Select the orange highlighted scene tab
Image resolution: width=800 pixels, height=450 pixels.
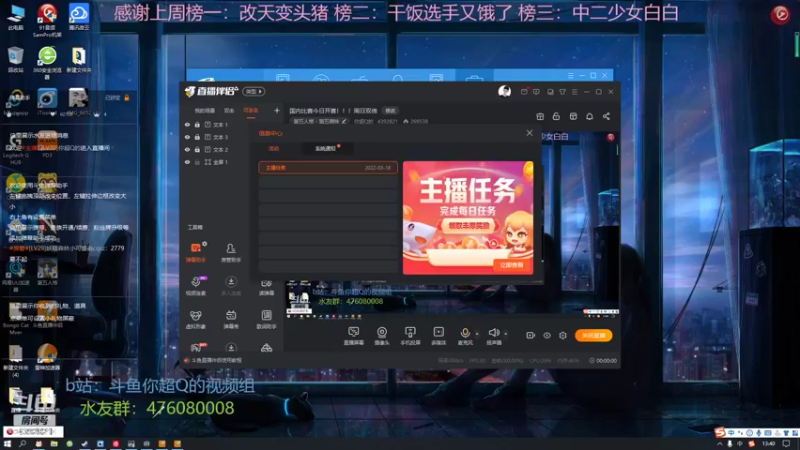coord(251,110)
